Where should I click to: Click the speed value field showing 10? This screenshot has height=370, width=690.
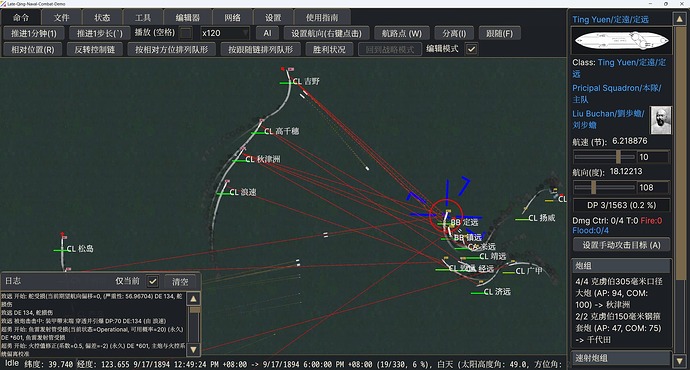point(654,157)
